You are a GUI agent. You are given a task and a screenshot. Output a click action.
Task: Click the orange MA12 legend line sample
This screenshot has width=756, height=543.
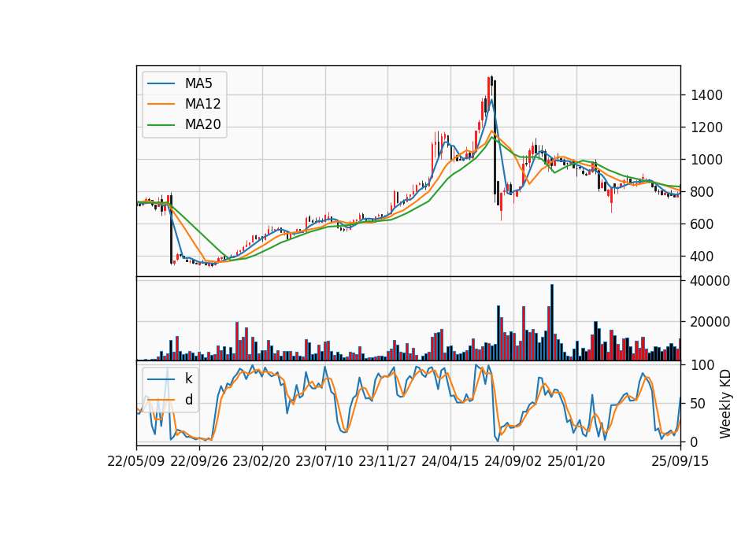(161, 104)
